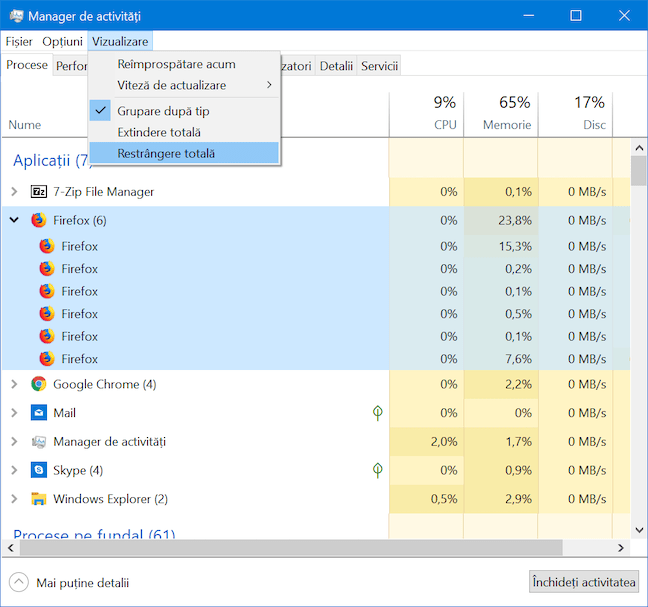This screenshot has height=607, width=648.
Task: Click Mai puține detalii link
Action: (x=83, y=583)
